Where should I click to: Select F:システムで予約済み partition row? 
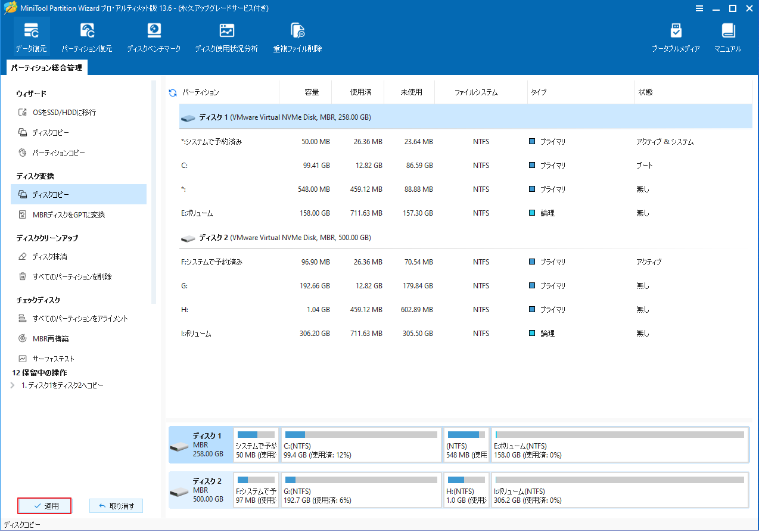(465, 262)
